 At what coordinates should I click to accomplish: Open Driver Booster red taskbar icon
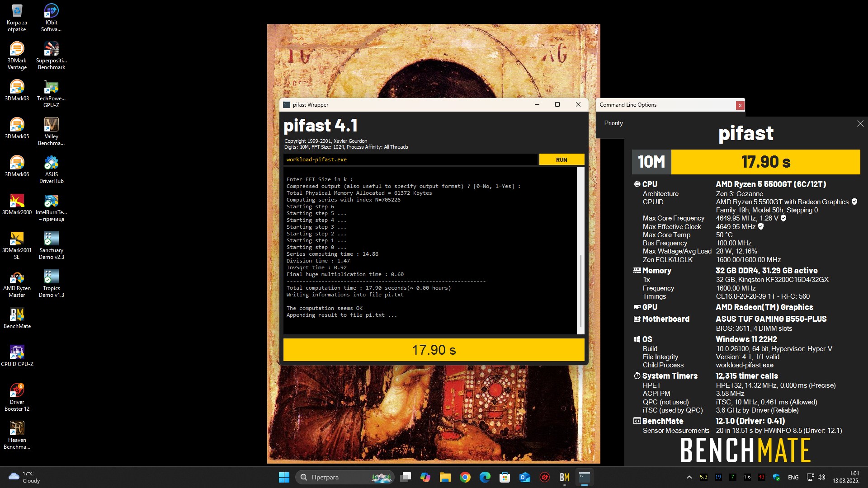pos(545,477)
